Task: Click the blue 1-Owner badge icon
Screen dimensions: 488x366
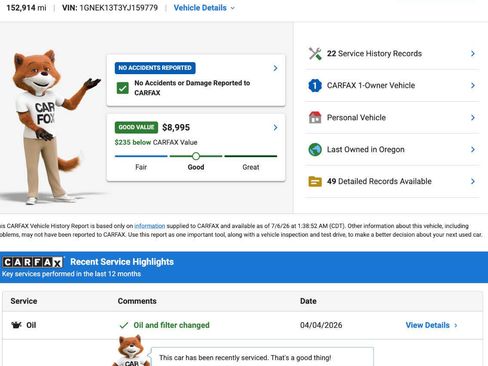Action: coord(315,85)
